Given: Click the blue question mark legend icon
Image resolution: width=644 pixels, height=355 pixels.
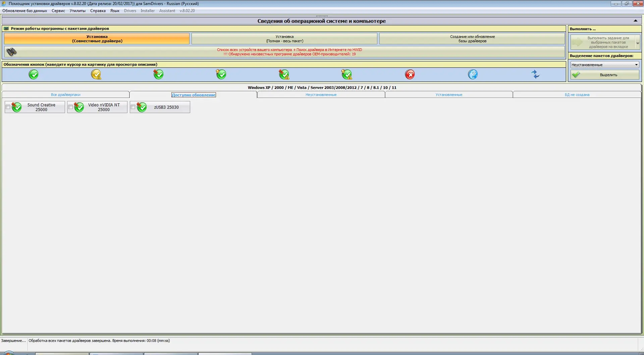Looking at the screenshot, I should (473, 74).
